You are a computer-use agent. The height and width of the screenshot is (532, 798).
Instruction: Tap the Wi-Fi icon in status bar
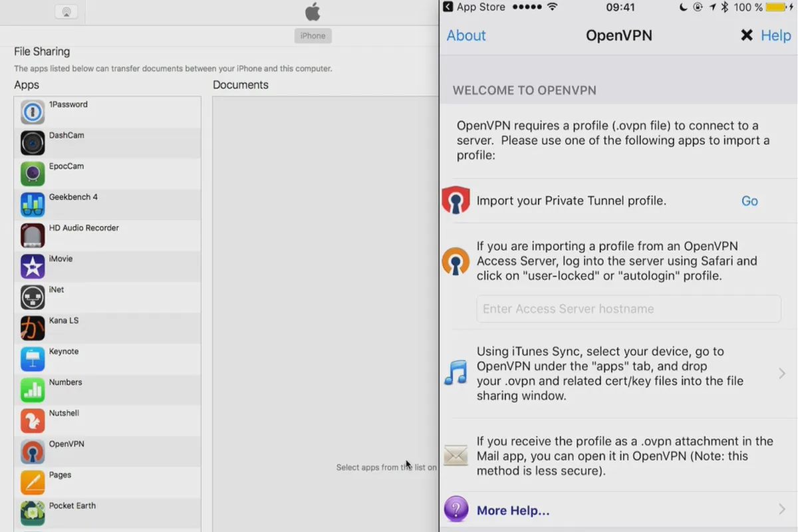tap(552, 7)
